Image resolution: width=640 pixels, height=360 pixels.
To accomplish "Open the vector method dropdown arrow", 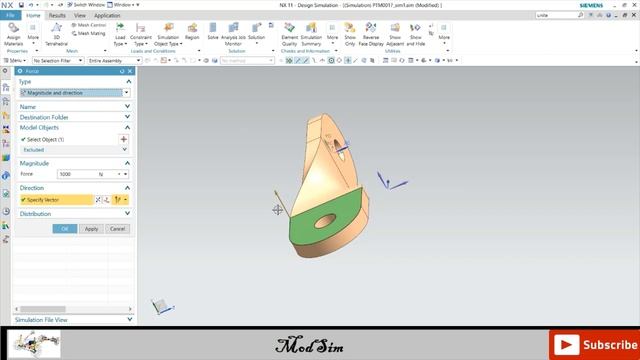I will pos(125,200).
